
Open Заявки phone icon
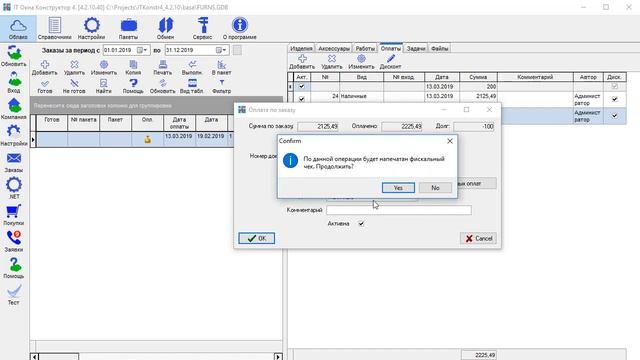coord(14,242)
